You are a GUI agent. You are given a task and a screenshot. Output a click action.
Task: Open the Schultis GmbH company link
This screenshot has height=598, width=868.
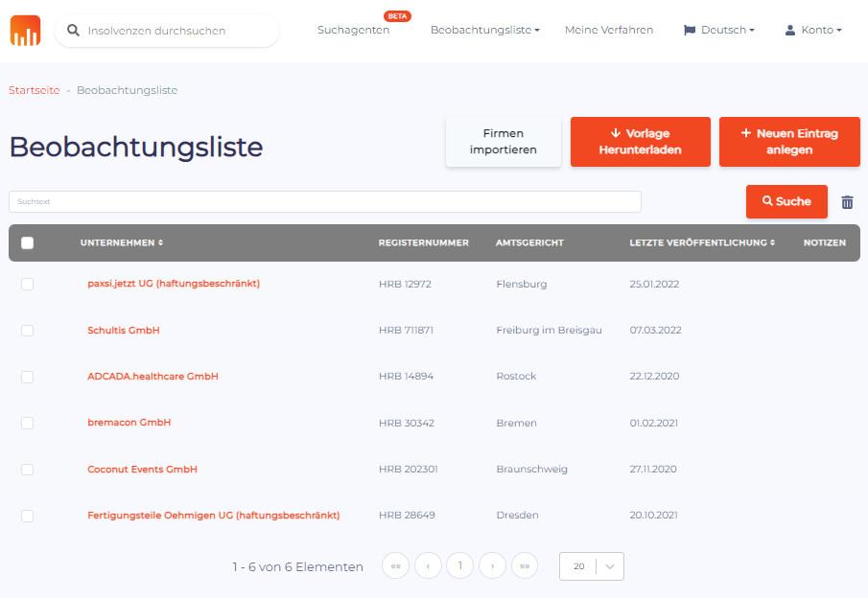(124, 331)
